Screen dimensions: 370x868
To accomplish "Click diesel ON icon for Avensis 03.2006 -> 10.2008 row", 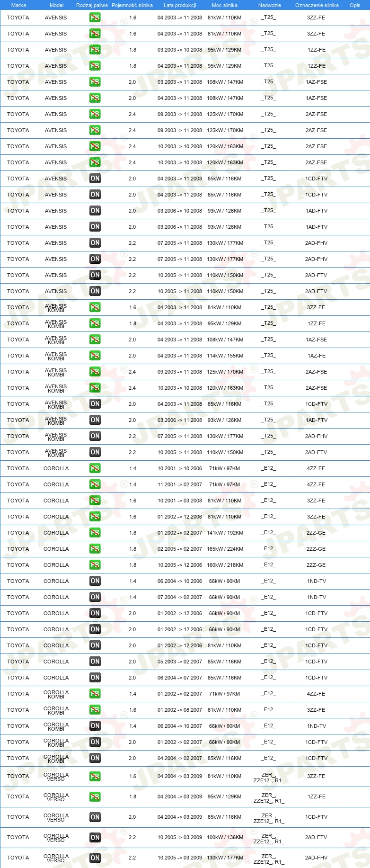I will click(x=95, y=211).
